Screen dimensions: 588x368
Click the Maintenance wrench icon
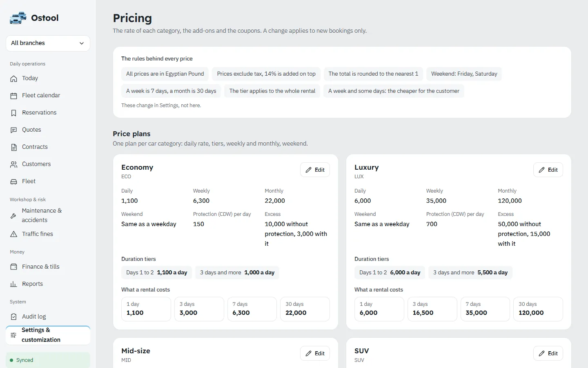click(13, 215)
